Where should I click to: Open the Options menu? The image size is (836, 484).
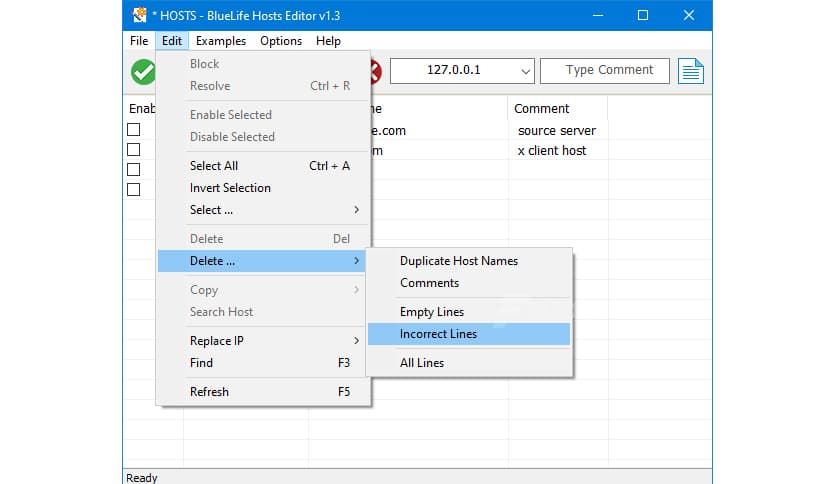(x=281, y=41)
